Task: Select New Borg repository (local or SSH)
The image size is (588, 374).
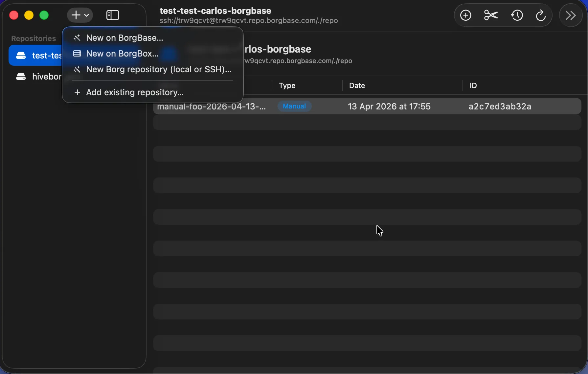Action: 158,69
